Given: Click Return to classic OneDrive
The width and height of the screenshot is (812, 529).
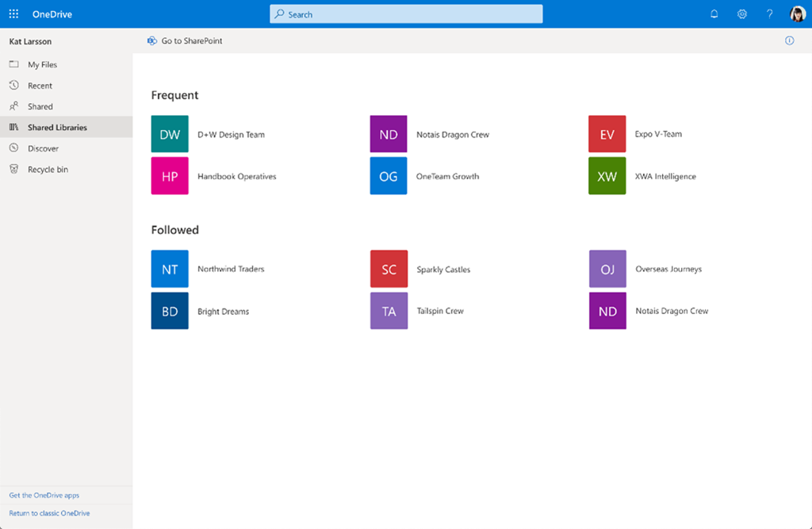Looking at the screenshot, I should point(49,513).
